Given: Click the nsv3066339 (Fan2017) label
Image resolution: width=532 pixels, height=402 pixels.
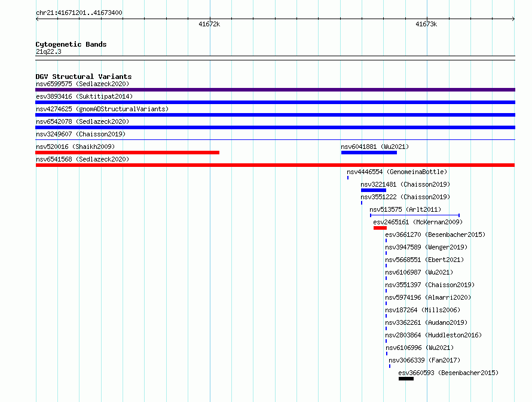Looking at the screenshot, I should point(424,360).
